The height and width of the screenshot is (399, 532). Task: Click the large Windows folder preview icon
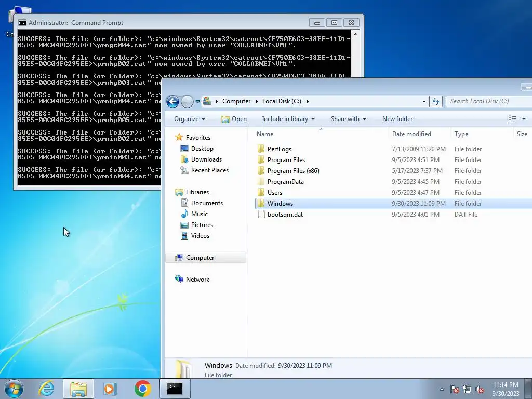pos(183,368)
